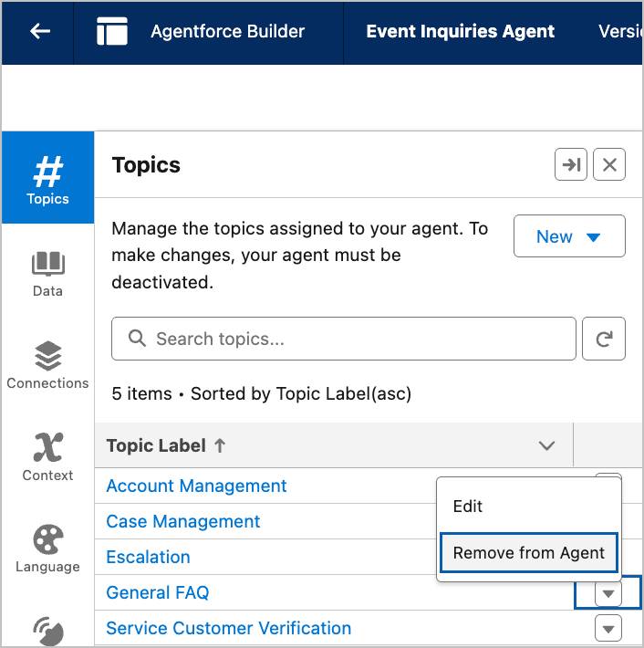Open the Connections sidebar tab

click(x=48, y=366)
